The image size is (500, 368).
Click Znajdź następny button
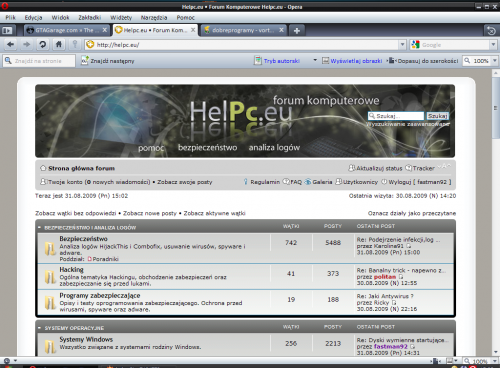click(108, 61)
